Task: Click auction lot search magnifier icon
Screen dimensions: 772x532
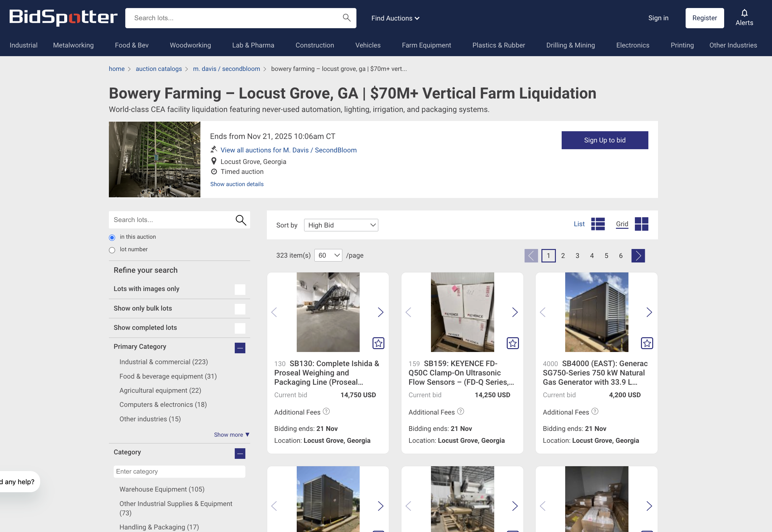Action: 241,220
